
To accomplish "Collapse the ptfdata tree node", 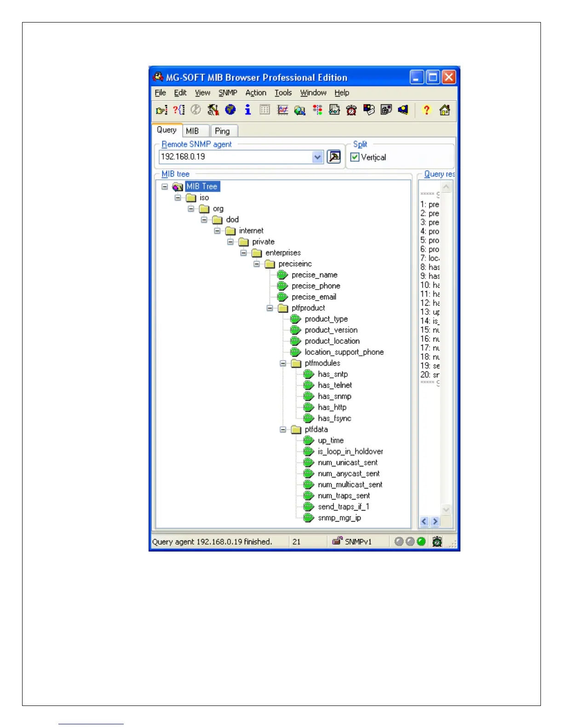I will click(283, 429).
